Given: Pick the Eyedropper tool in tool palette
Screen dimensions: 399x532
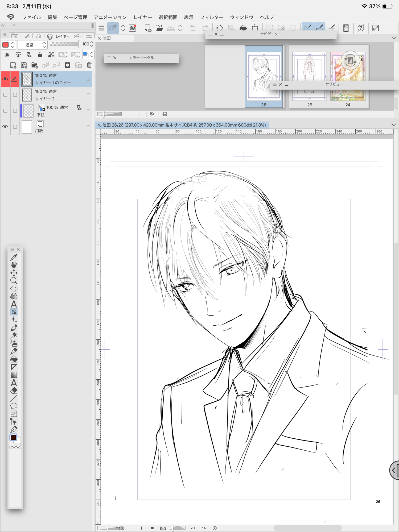Looking at the screenshot, I should pyautogui.click(x=14, y=257).
